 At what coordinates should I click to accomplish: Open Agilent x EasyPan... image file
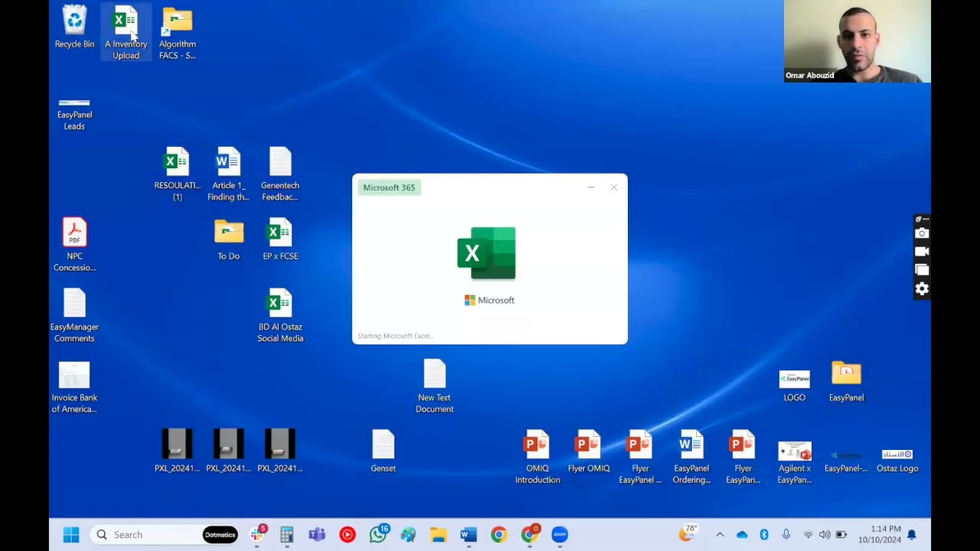pyautogui.click(x=794, y=462)
